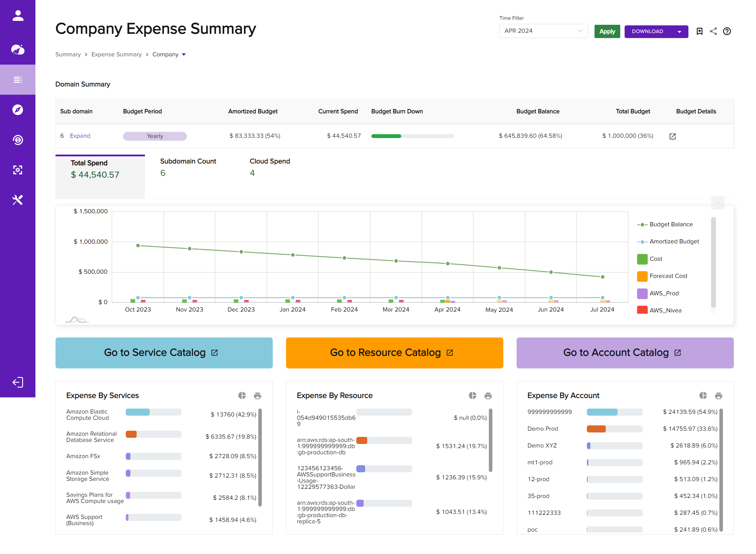The width and height of the screenshot is (756, 554).
Task: Click the Current Spend column header
Action: tap(338, 111)
